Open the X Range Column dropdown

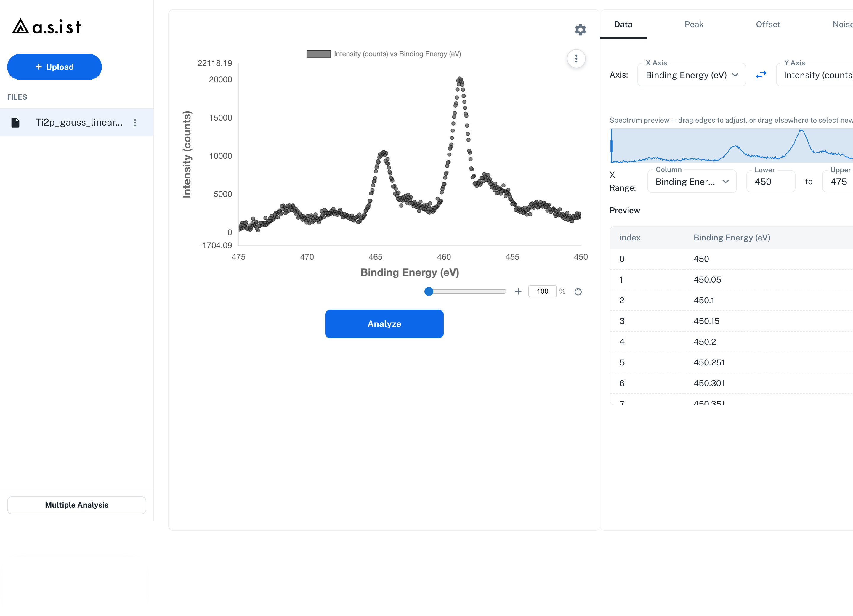click(692, 182)
